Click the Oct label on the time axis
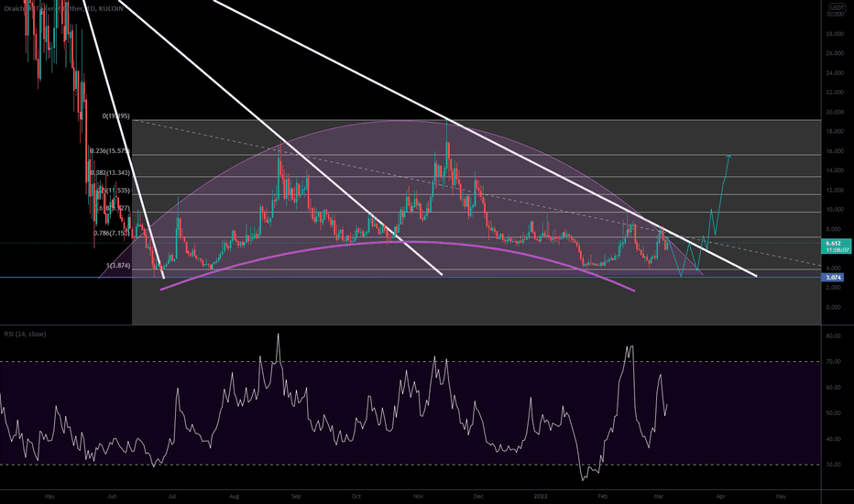Viewport: 854px width, 504px height. tap(356, 497)
